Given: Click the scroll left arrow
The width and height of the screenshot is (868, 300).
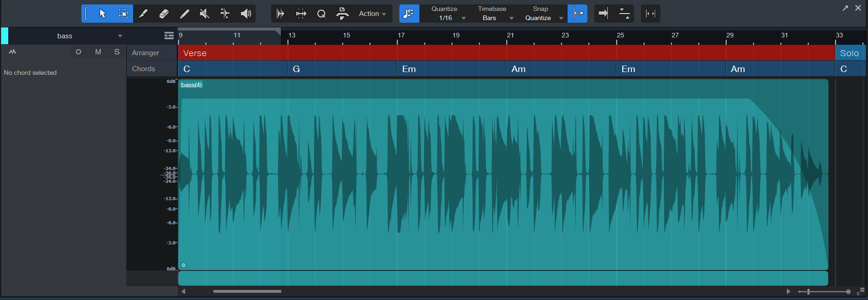Looking at the screenshot, I should 183,291.
